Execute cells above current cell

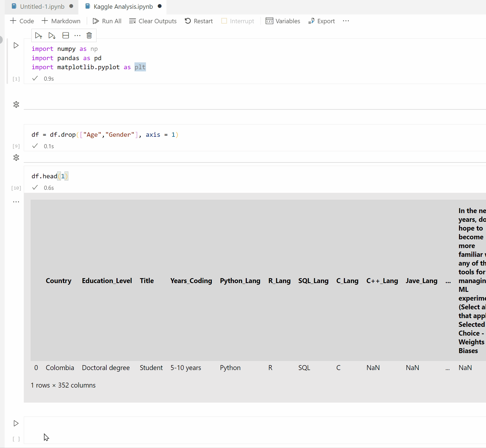39,35
